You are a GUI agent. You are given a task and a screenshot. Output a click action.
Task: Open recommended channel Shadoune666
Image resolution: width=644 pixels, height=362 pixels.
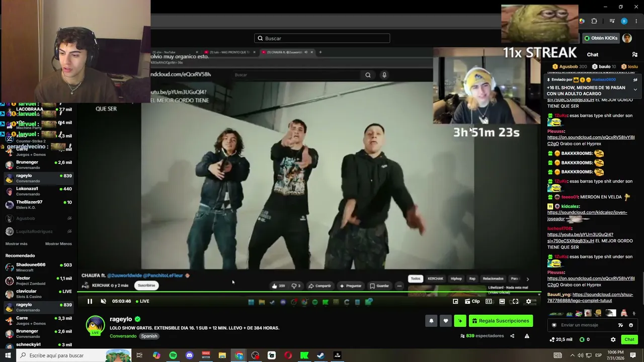coord(38,267)
